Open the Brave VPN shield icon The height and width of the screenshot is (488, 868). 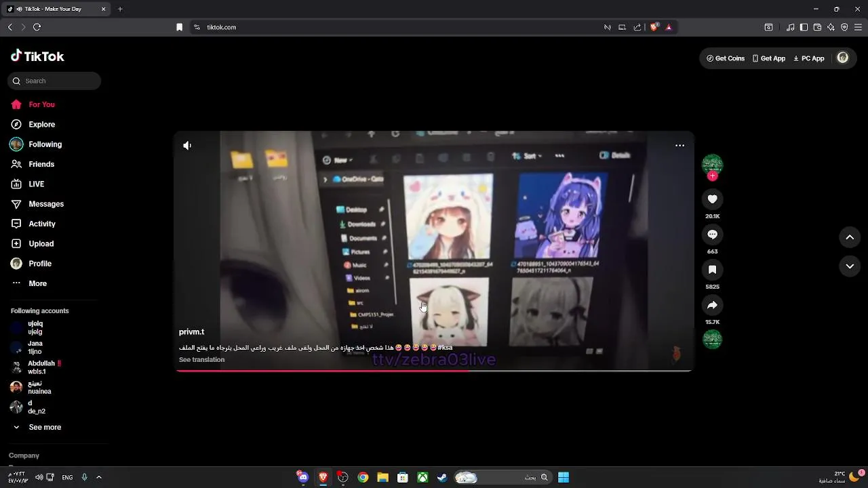[x=844, y=27]
